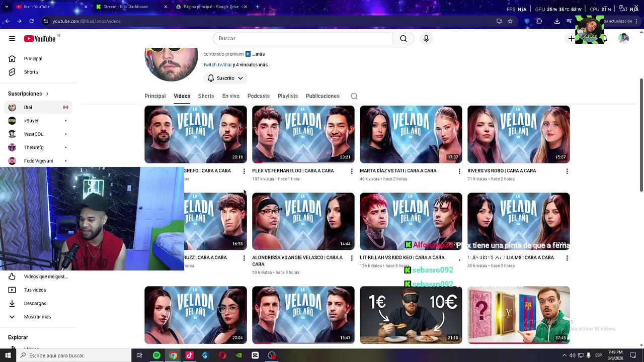Screen dimensions: 644x362
Task: Start voice search with the microphone
Action: pyautogui.click(x=426, y=39)
